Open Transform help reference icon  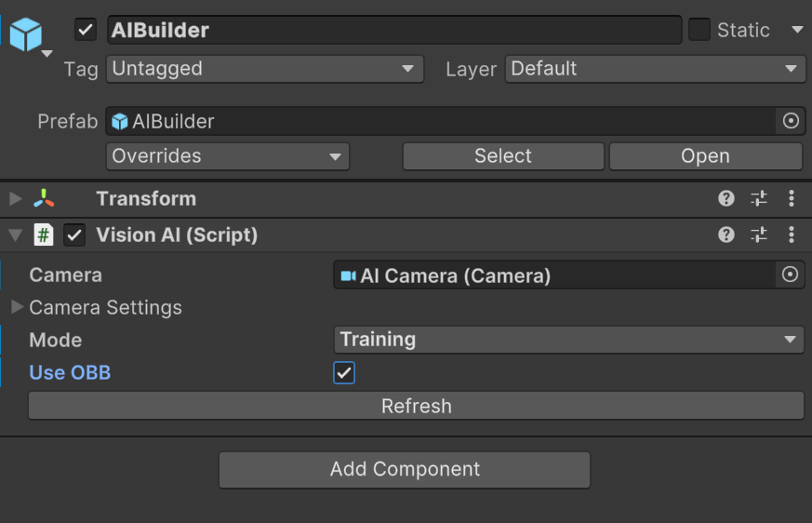coord(726,198)
